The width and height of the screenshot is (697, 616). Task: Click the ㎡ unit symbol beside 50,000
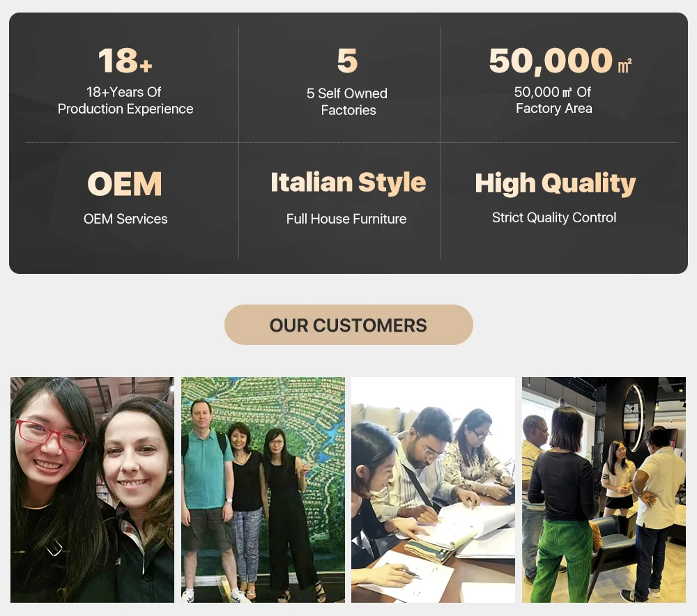pyautogui.click(x=625, y=65)
